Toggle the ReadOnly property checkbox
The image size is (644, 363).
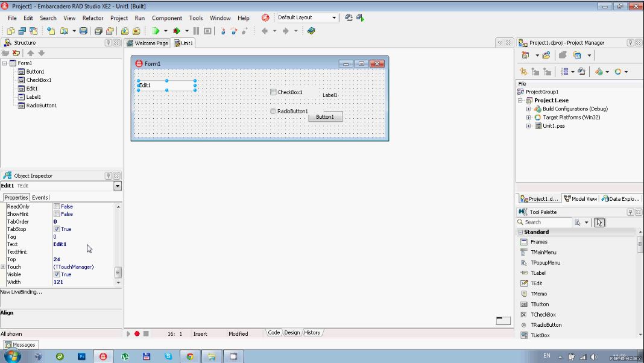(57, 207)
